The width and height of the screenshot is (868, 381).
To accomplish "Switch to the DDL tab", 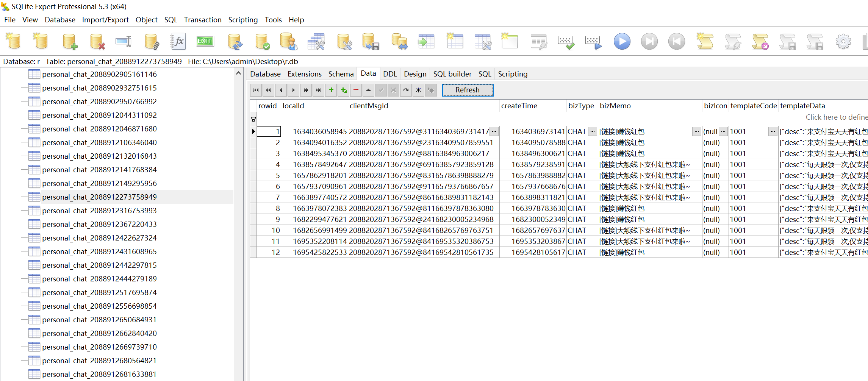I will pos(389,74).
